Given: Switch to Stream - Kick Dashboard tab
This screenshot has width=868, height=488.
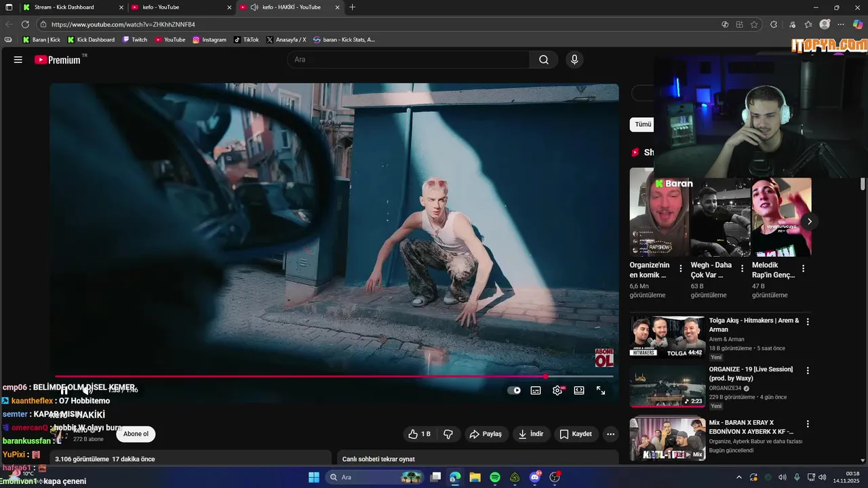Looking at the screenshot, I should [73, 7].
